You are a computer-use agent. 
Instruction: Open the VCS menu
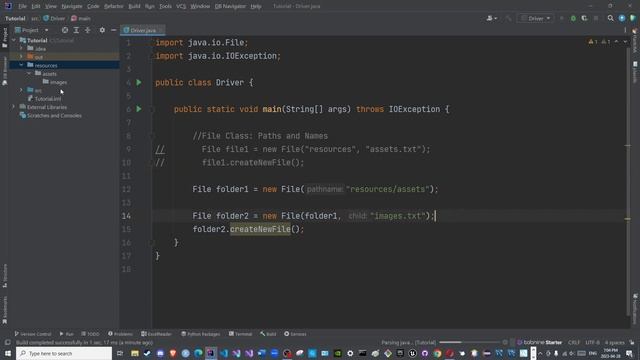pos(181,6)
